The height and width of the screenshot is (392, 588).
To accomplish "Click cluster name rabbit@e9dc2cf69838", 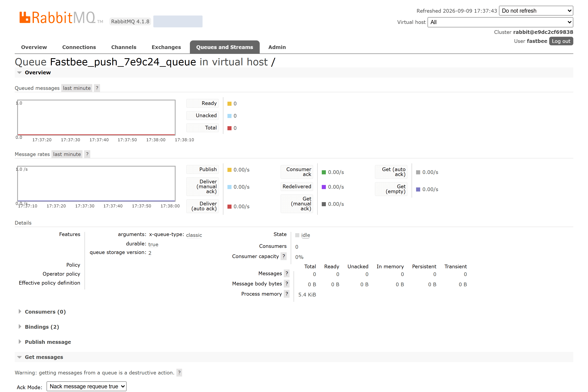I will 543,32.
